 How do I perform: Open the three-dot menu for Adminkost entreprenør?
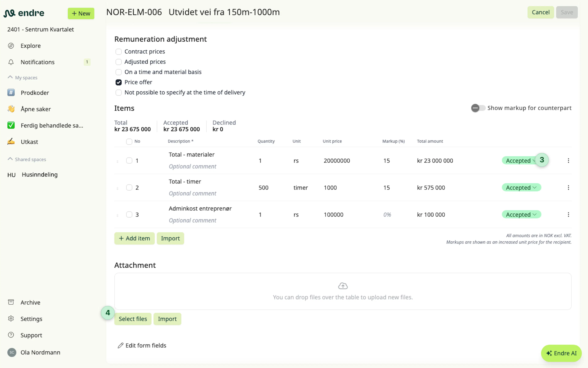click(568, 214)
